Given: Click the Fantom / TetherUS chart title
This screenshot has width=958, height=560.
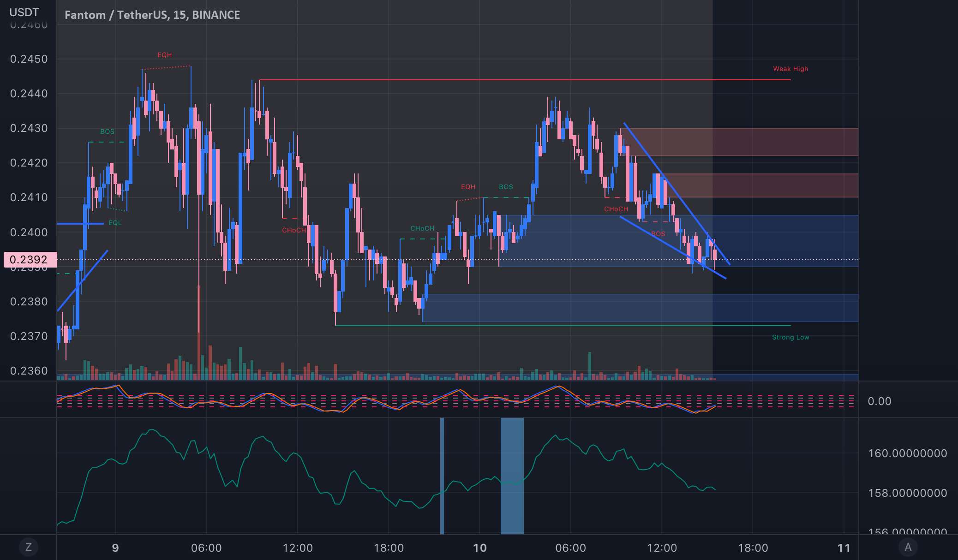Looking at the screenshot, I should pos(152,15).
